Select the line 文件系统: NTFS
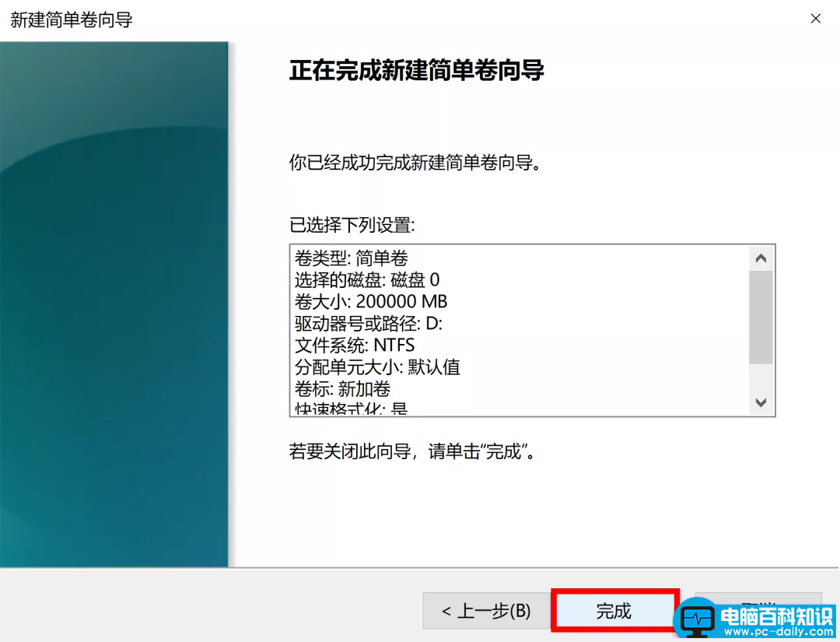This screenshot has width=840, height=642. tap(355, 345)
